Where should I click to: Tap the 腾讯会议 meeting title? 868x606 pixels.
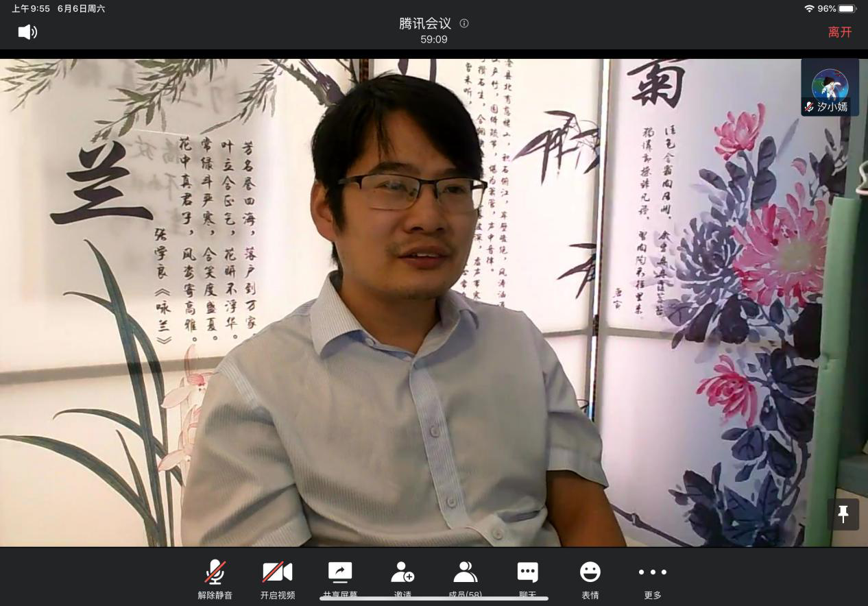point(425,23)
